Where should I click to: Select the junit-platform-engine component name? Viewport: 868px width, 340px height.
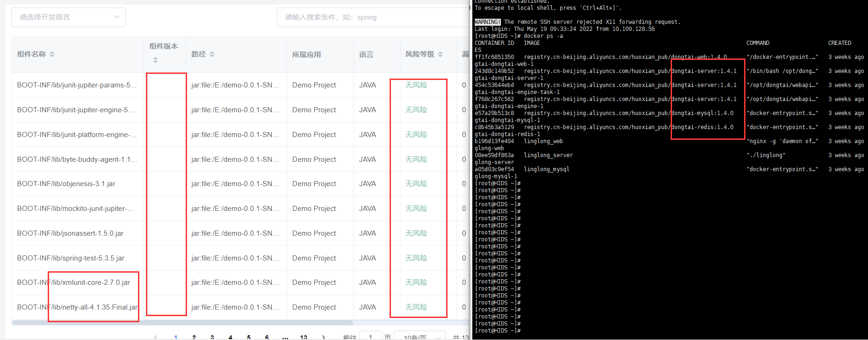[x=77, y=135]
